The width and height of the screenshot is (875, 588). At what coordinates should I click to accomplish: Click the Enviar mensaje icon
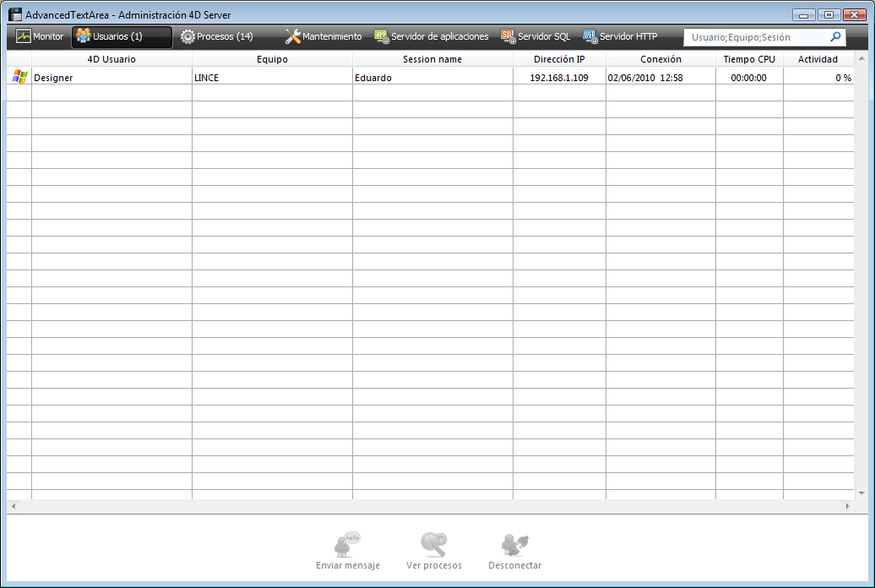pyautogui.click(x=347, y=544)
